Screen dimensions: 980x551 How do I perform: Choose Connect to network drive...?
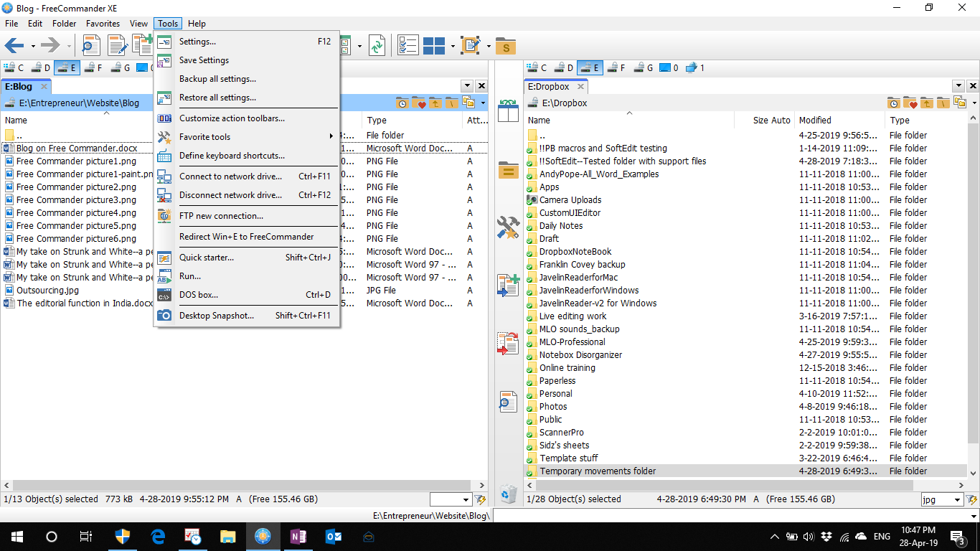pyautogui.click(x=247, y=176)
